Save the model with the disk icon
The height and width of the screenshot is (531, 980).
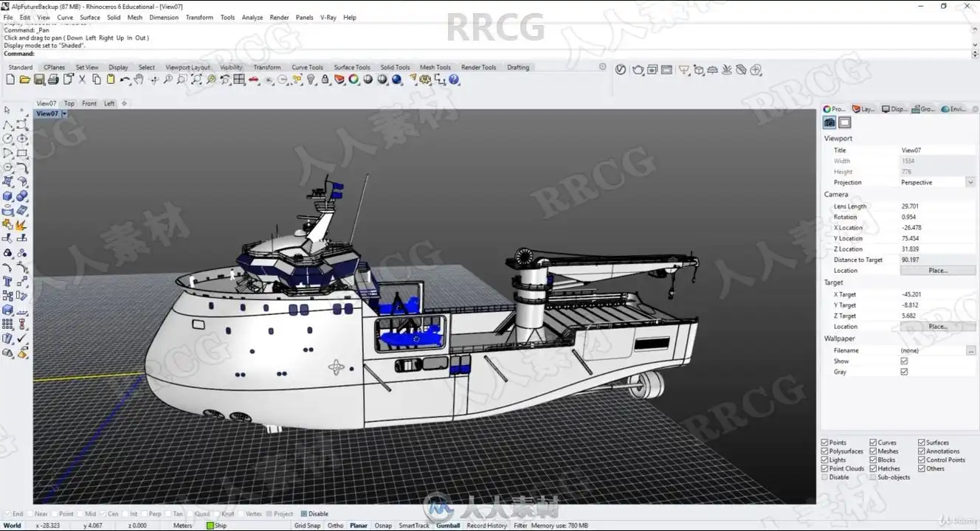[x=39, y=80]
